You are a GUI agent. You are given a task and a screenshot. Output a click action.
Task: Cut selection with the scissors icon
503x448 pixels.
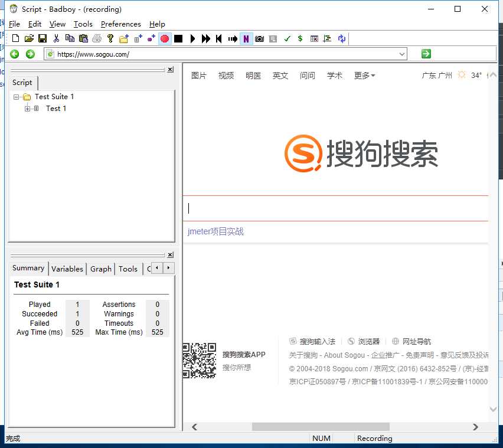coord(57,38)
